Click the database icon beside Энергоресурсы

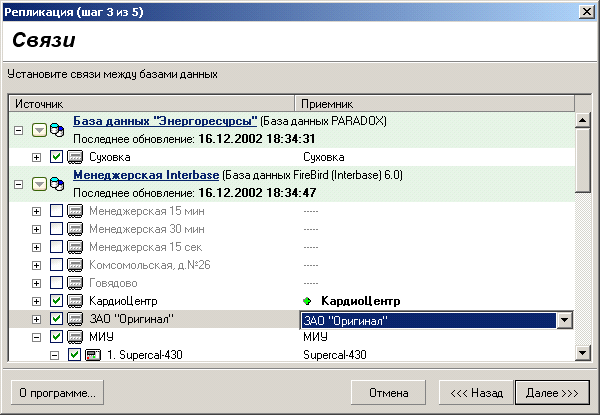[x=57, y=130]
